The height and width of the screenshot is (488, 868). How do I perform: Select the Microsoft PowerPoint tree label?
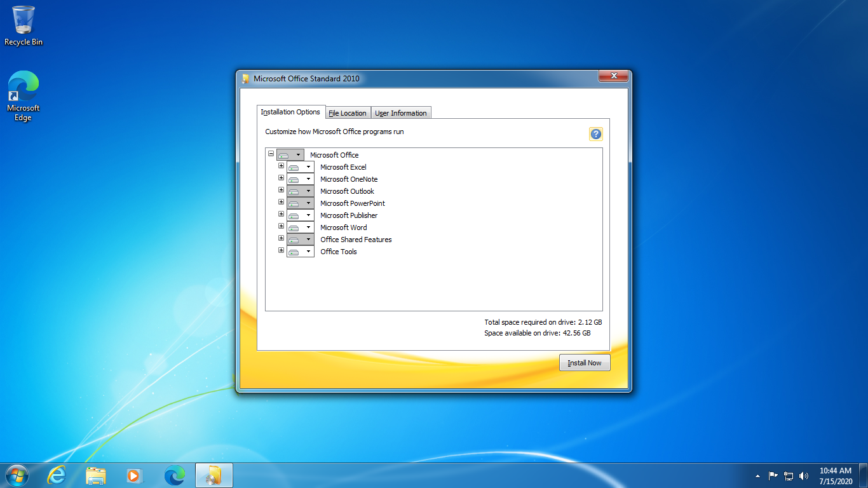click(353, 203)
